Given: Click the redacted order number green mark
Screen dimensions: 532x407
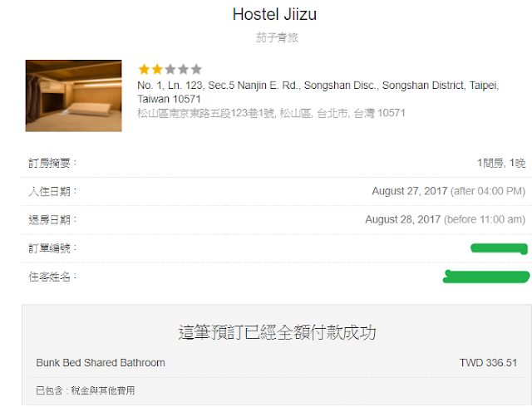Looking at the screenshot, I should [499, 248].
